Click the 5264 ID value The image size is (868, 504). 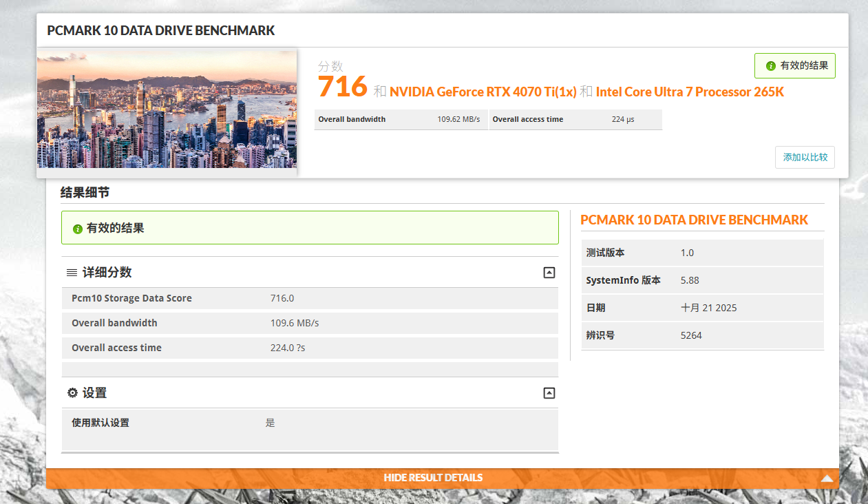point(691,335)
